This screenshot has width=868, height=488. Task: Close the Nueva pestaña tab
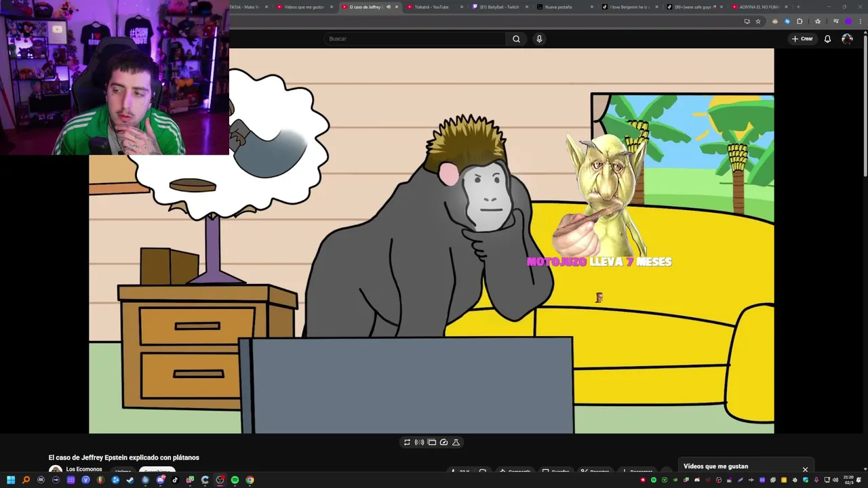click(592, 7)
